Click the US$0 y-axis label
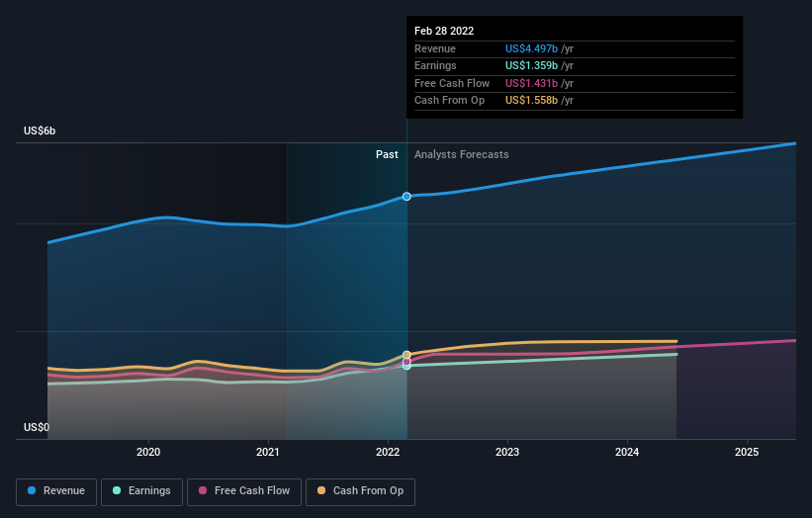812x518 pixels. pyautogui.click(x=37, y=427)
